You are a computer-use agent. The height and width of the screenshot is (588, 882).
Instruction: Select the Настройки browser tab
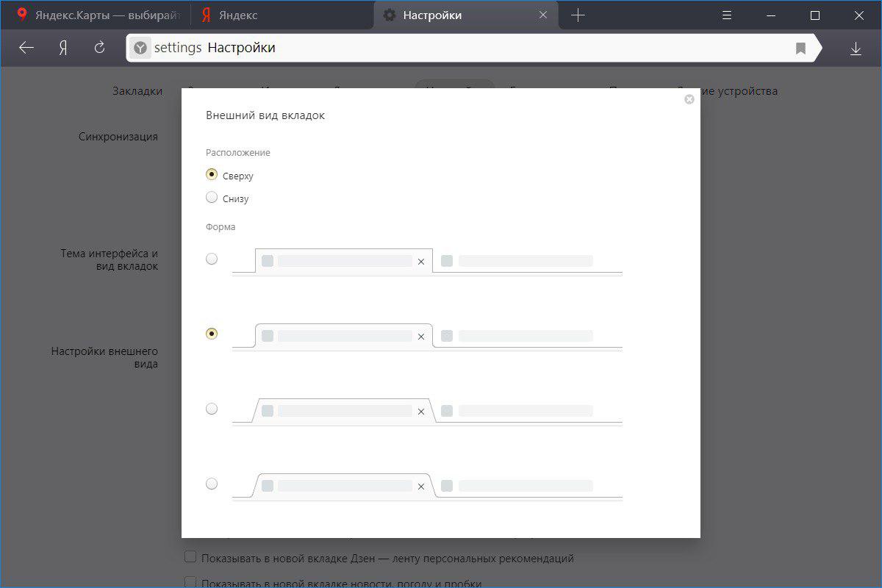point(466,15)
